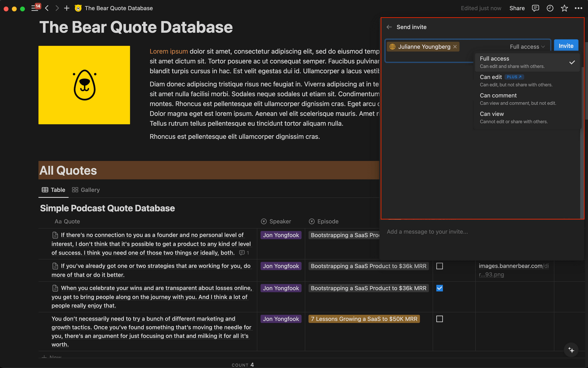Go back using the Send invite back arrow
Image resolution: width=588 pixels, height=368 pixels.
(x=389, y=27)
